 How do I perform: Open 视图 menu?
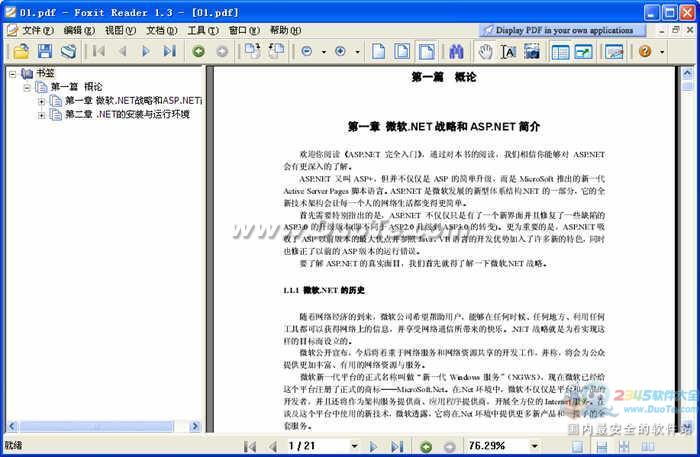coord(121,30)
